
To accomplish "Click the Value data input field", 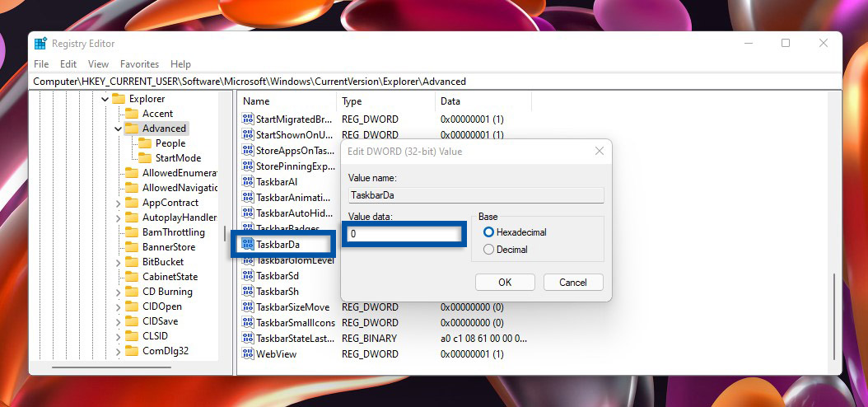I will click(404, 234).
